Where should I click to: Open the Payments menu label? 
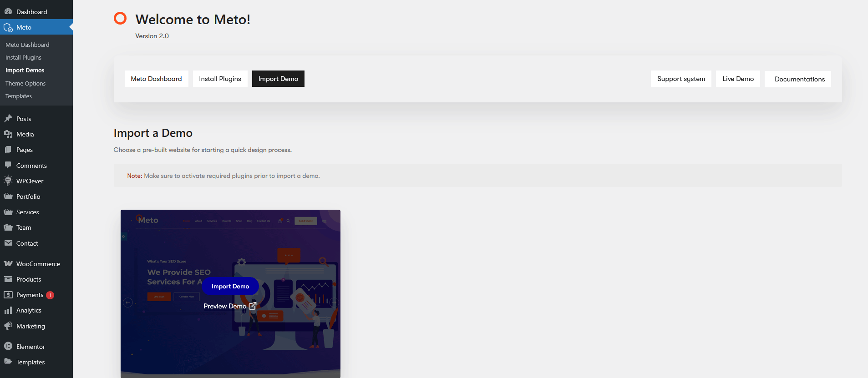pyautogui.click(x=30, y=295)
